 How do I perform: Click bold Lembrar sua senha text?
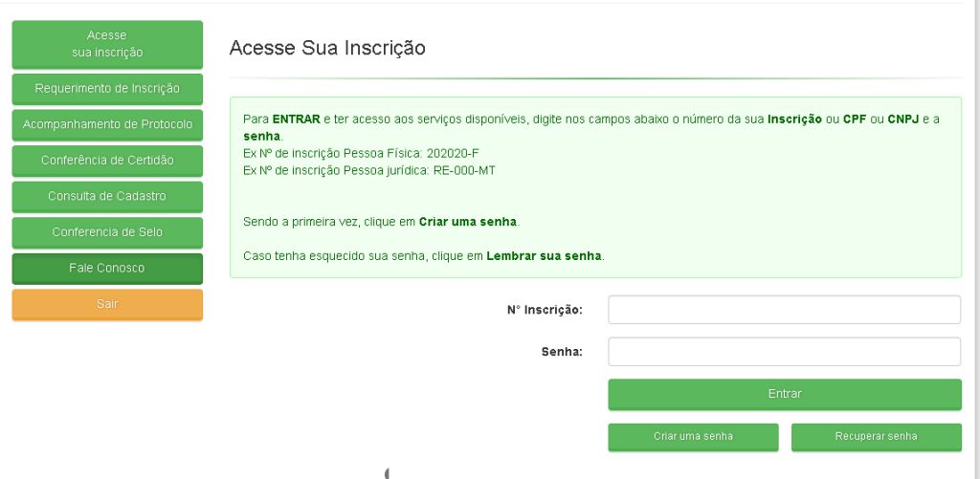(544, 256)
